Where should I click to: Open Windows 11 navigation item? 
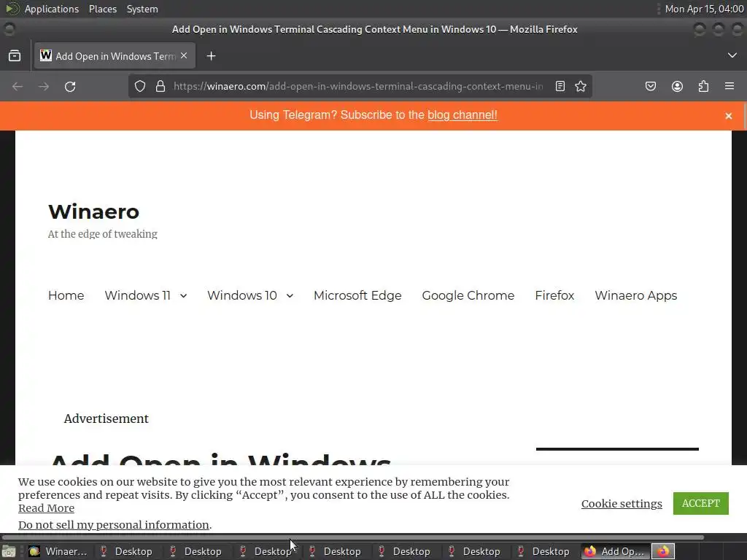(138, 295)
